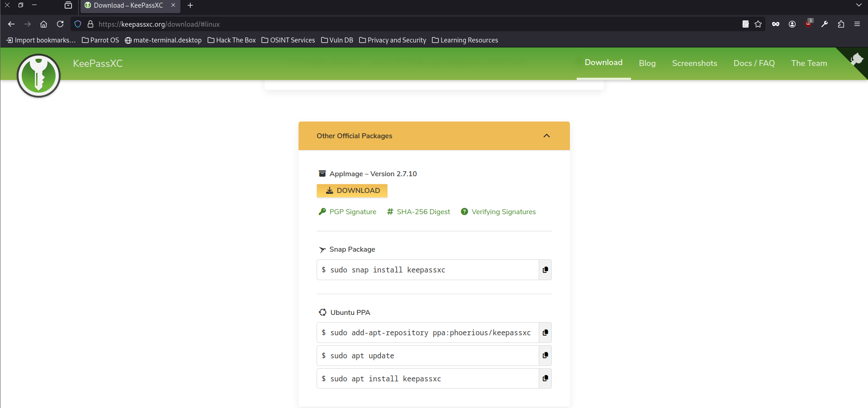Open the Learning Resources bookmark folder

(x=465, y=40)
